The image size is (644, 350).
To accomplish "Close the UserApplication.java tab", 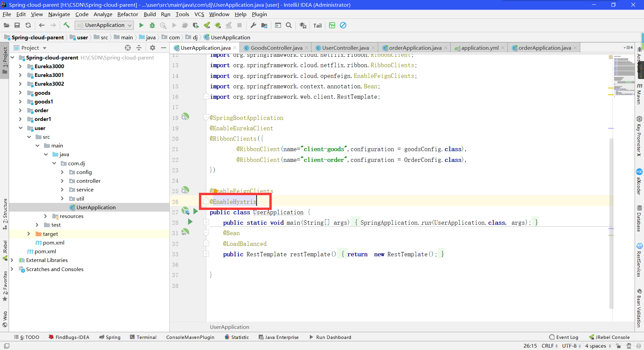I will click(235, 48).
